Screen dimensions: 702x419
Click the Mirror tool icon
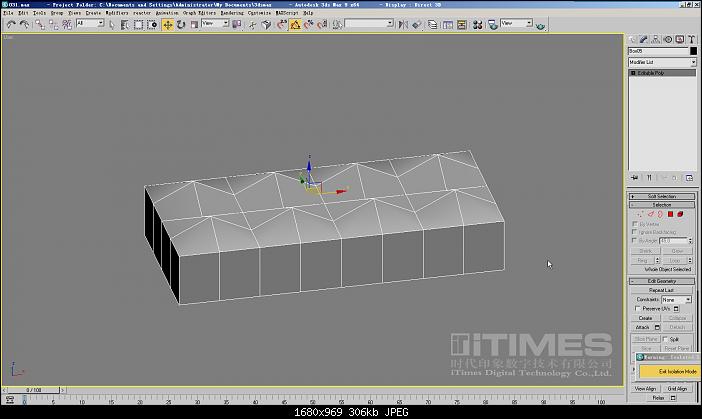(x=403, y=25)
